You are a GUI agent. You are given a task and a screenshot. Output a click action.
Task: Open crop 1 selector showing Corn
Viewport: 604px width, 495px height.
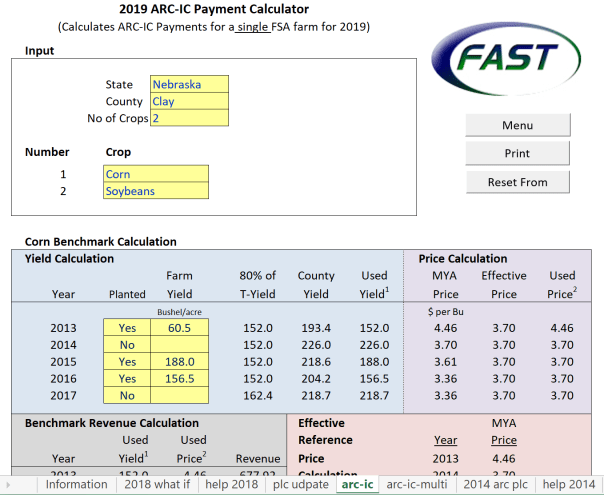(156, 174)
